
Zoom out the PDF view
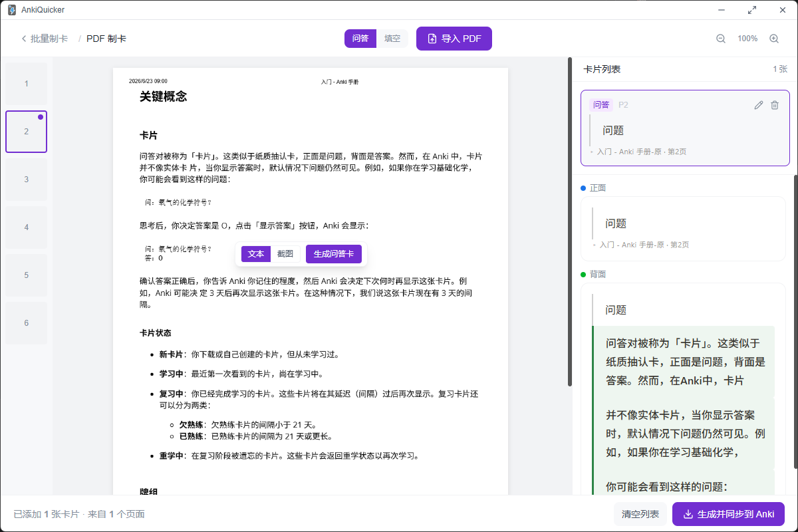[721, 39]
